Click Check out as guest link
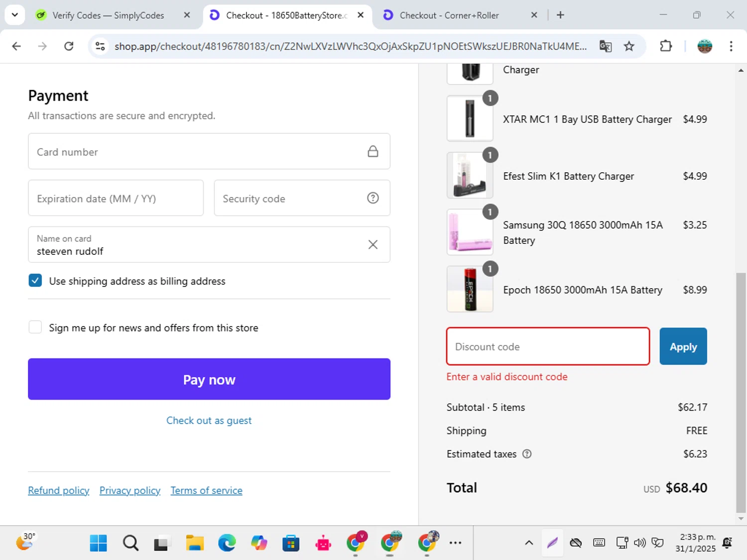 click(209, 421)
